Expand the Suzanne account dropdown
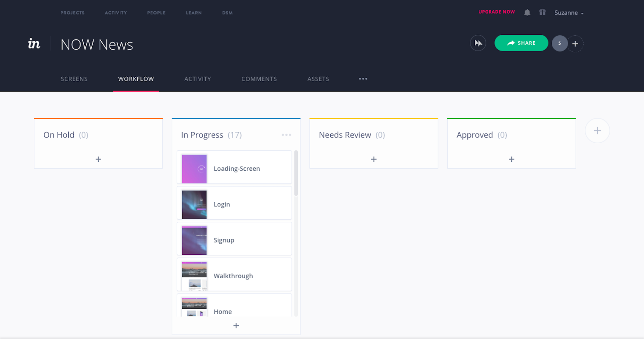The height and width of the screenshot is (339, 644). (x=569, y=13)
